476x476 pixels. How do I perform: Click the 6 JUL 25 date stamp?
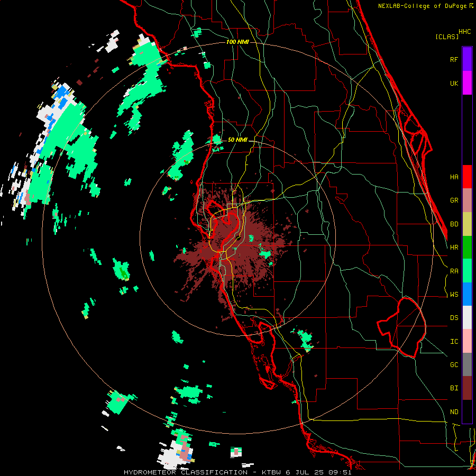pos(305,472)
